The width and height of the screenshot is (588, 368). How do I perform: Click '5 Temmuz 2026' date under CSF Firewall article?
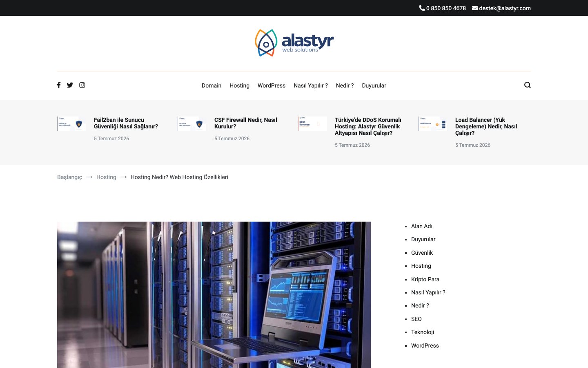(x=232, y=139)
